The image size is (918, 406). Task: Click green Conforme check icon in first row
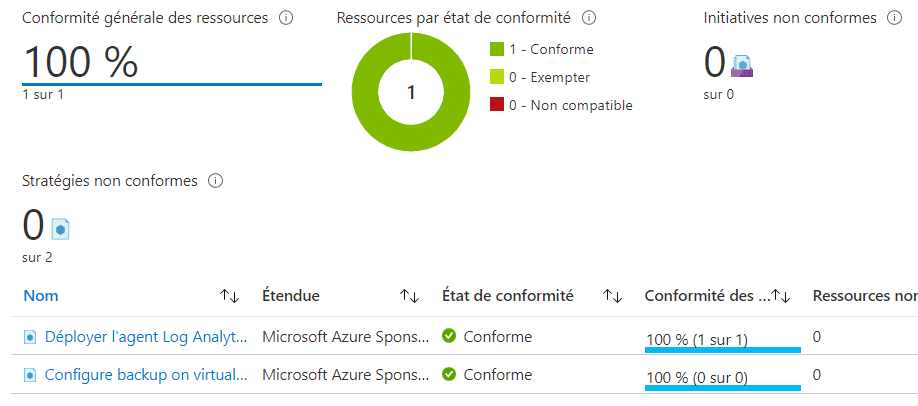point(449,336)
